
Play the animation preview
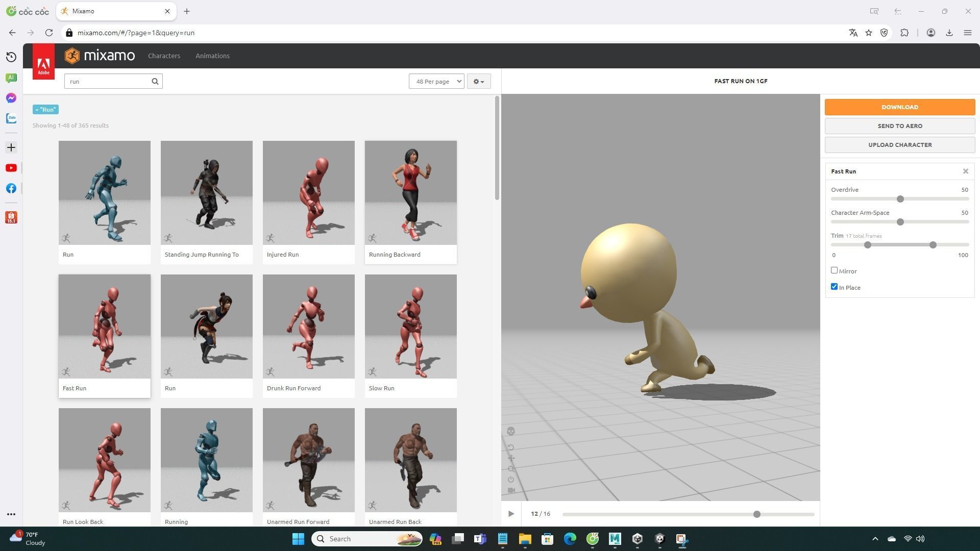tap(511, 514)
